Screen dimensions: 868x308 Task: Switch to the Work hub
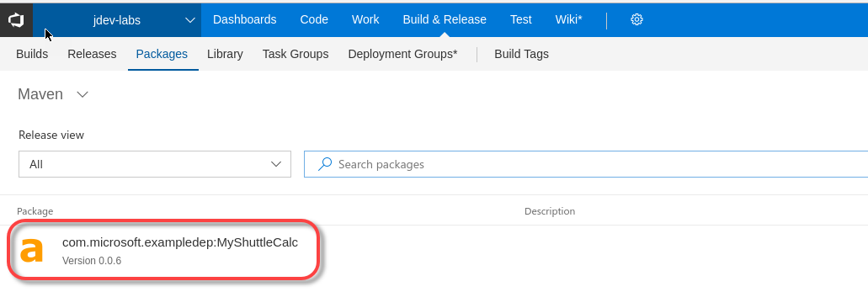click(x=365, y=20)
